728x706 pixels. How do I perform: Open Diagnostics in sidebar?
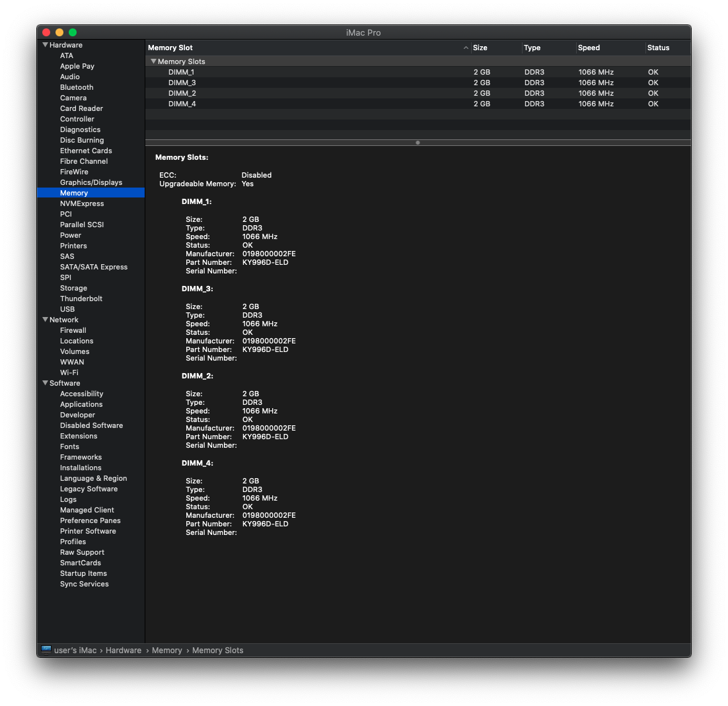pyautogui.click(x=80, y=130)
